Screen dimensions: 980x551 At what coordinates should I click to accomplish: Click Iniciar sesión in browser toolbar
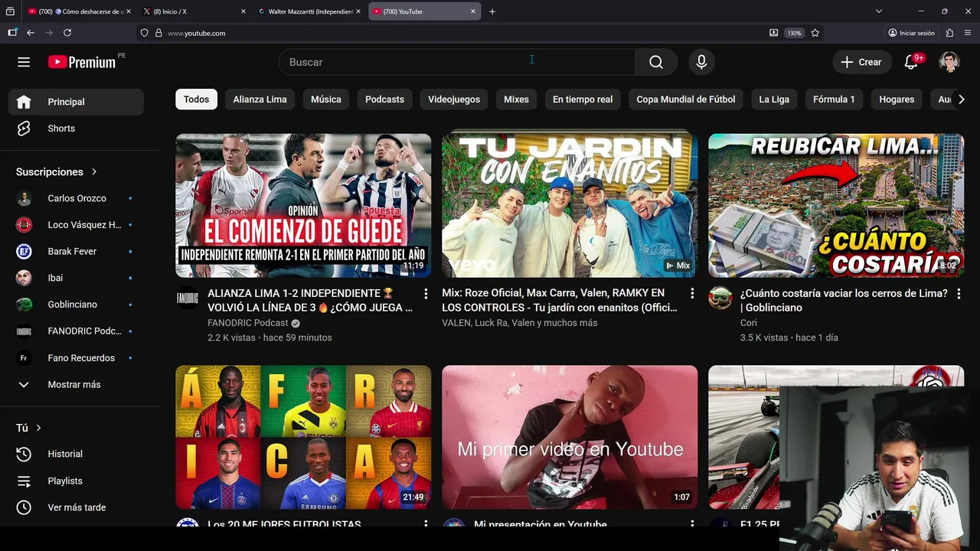coord(911,33)
